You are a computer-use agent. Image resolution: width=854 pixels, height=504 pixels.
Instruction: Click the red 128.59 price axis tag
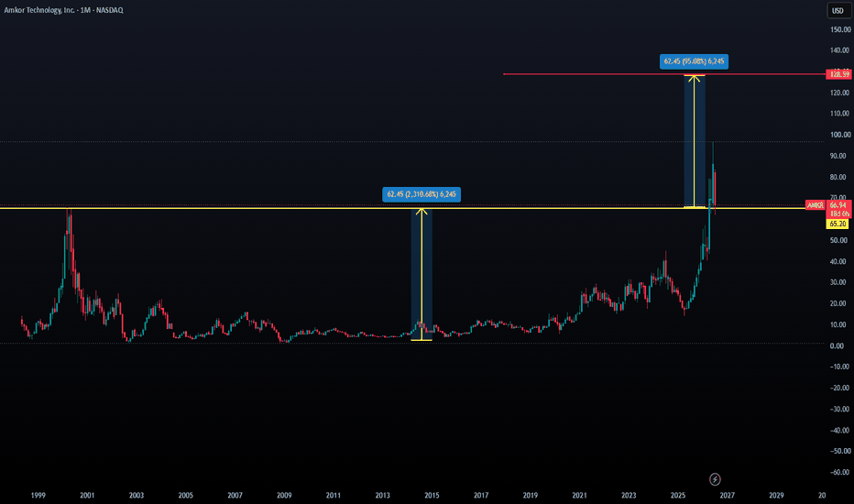click(x=839, y=74)
